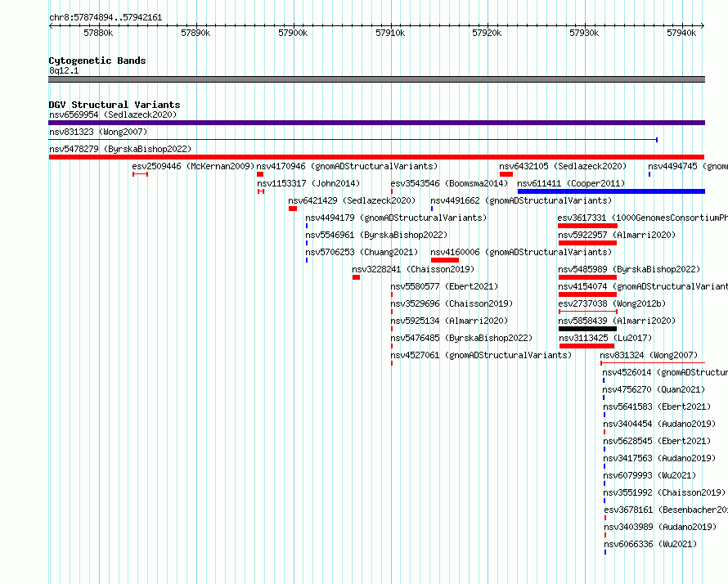Screen dimensions: 728x584
Task: Select the black nsv5858439 variant bar
Action: coord(588,329)
